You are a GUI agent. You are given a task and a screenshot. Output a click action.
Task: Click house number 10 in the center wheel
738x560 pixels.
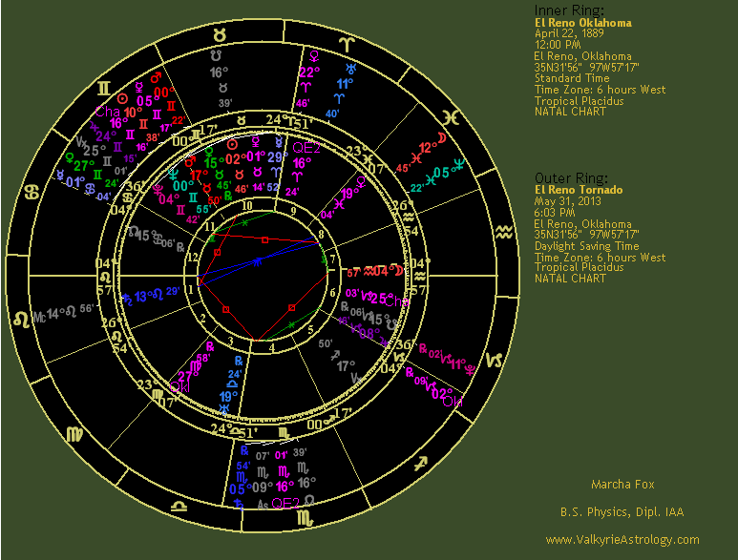pos(247,205)
